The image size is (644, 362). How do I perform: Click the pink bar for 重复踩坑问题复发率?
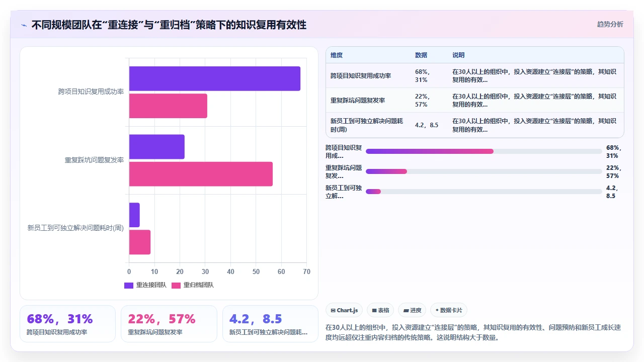pos(201,174)
